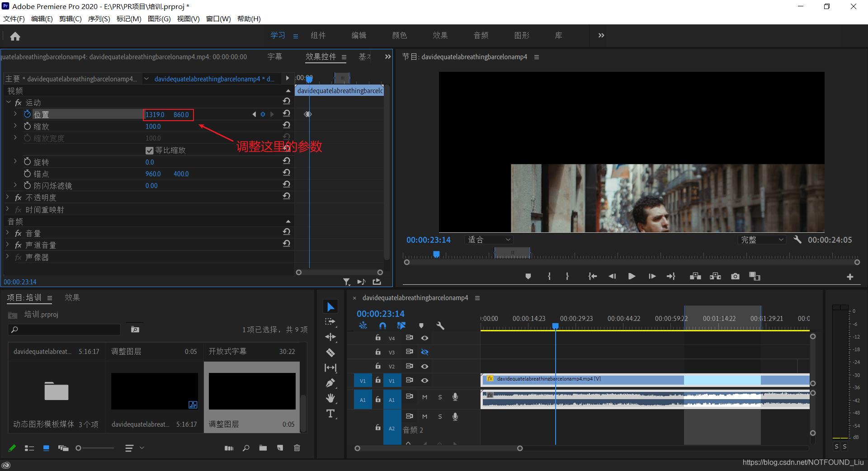Export frame with camera icon

[x=736, y=276]
